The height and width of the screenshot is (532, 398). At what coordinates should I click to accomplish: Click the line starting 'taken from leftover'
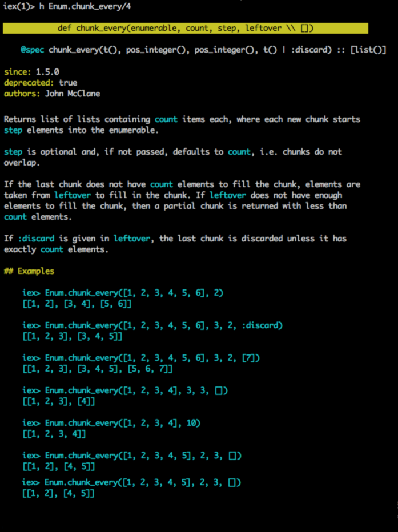[172, 195]
